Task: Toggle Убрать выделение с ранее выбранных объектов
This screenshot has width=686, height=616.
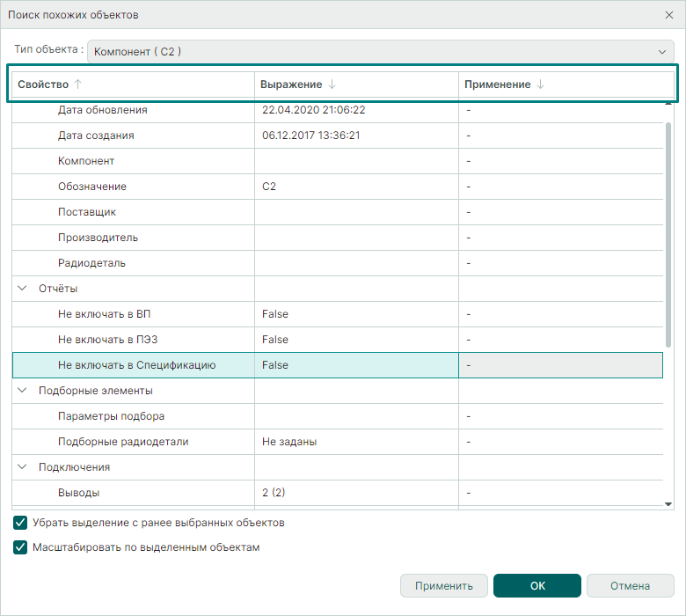Action: click(21, 523)
